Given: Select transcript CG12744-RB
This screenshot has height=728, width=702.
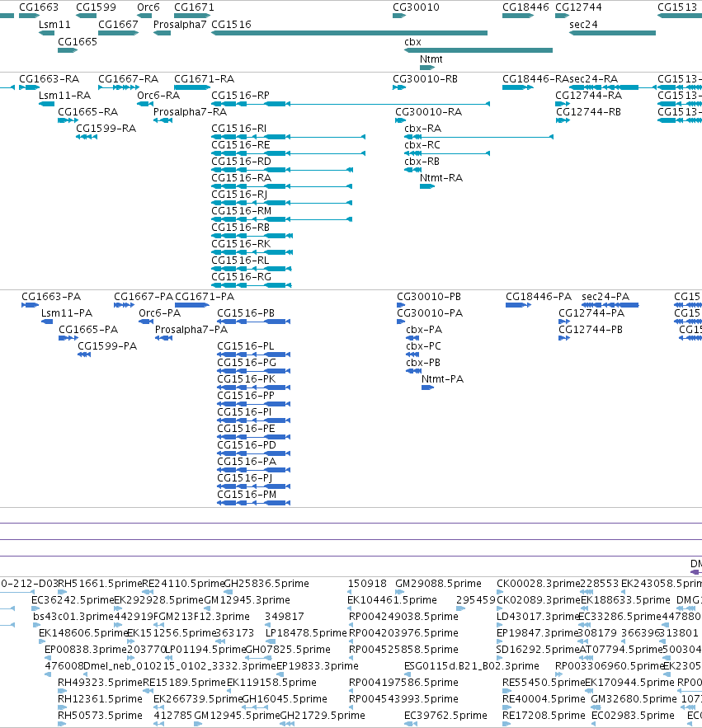Looking at the screenshot, I should click(x=563, y=120).
